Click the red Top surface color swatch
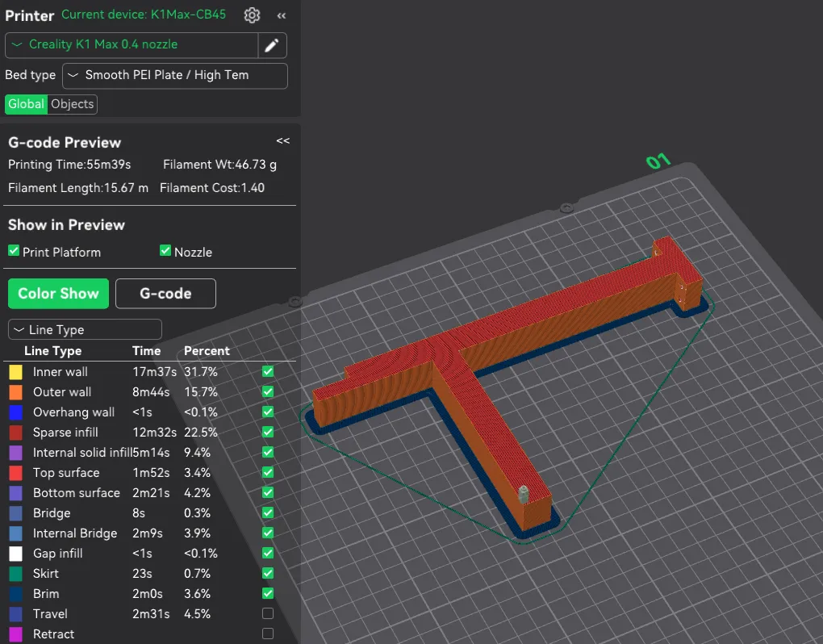This screenshot has width=823, height=644. pyautogui.click(x=16, y=473)
